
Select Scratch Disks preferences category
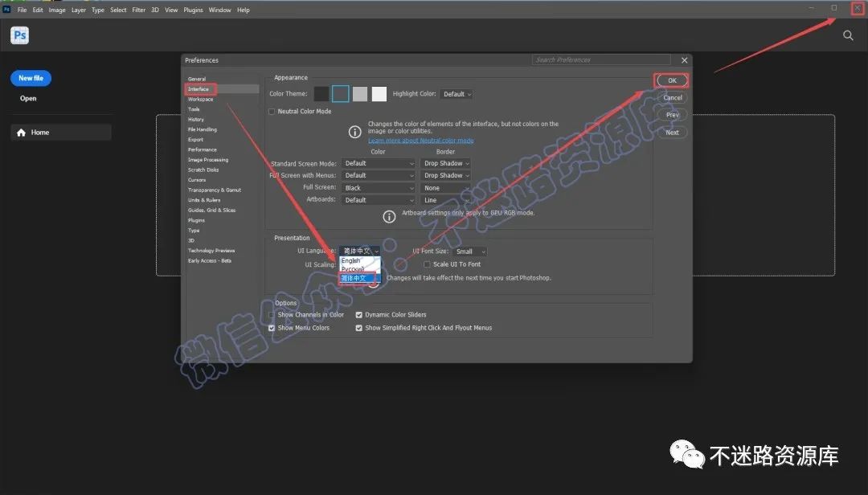(203, 170)
